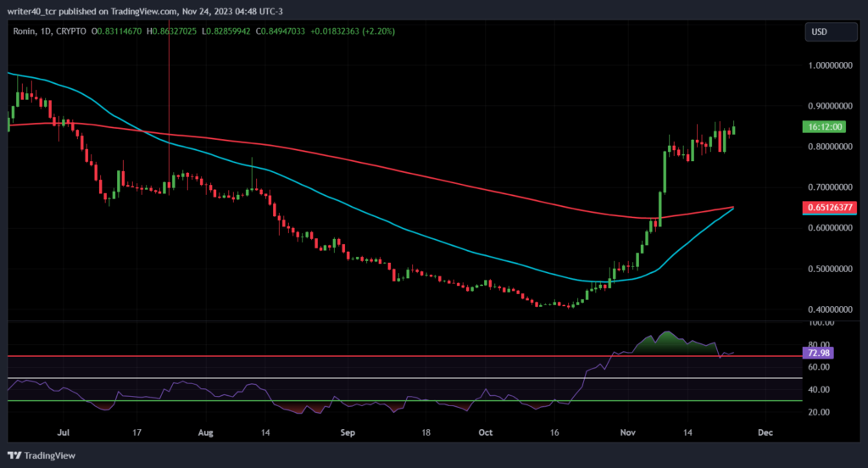Click the high value H0.86327025

171,31
